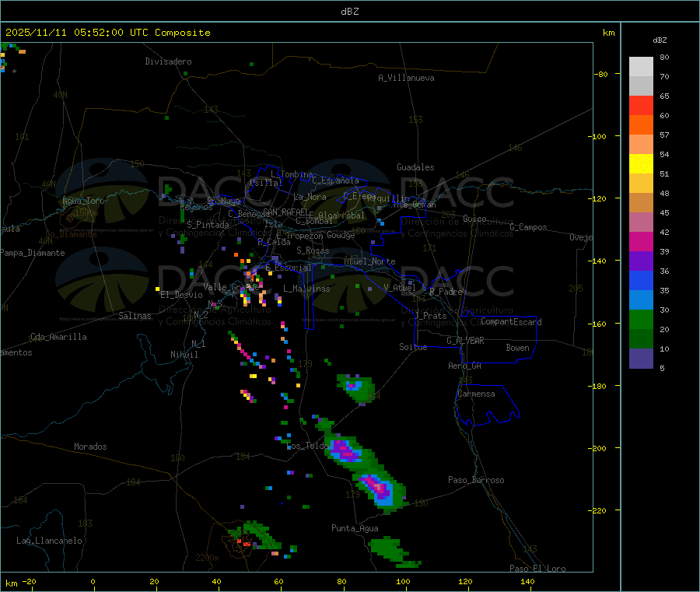Click the Goudge label

341,235
